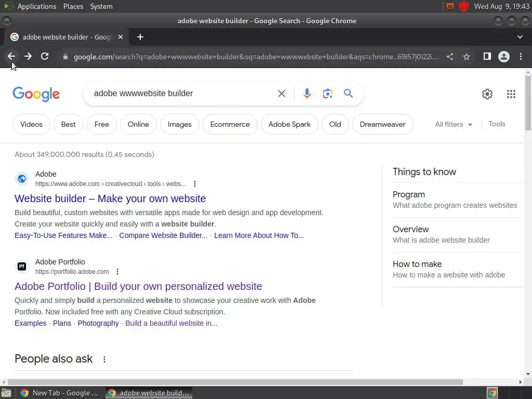Click the Adobe Portfolio Pf favicon
The width and height of the screenshot is (532, 399).
(x=22, y=267)
